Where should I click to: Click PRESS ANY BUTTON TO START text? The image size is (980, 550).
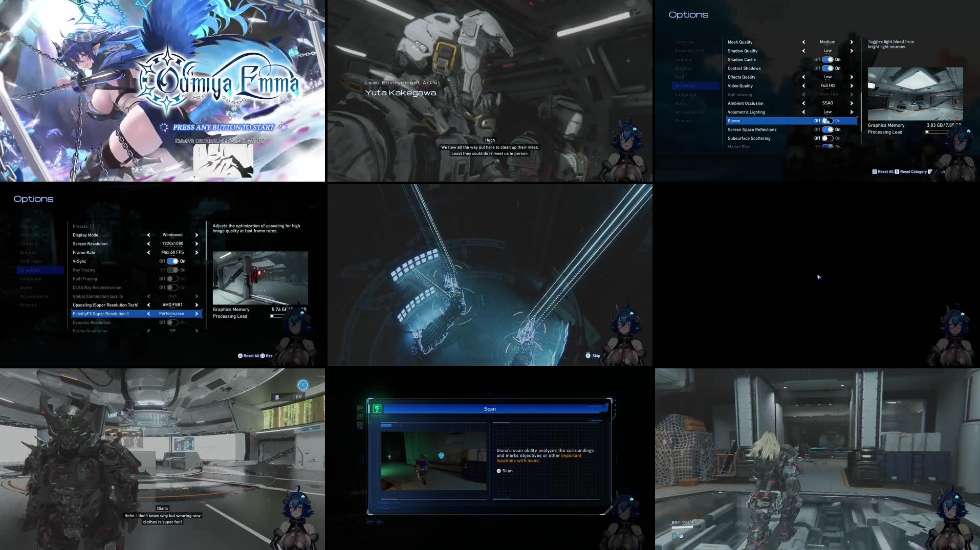click(224, 127)
